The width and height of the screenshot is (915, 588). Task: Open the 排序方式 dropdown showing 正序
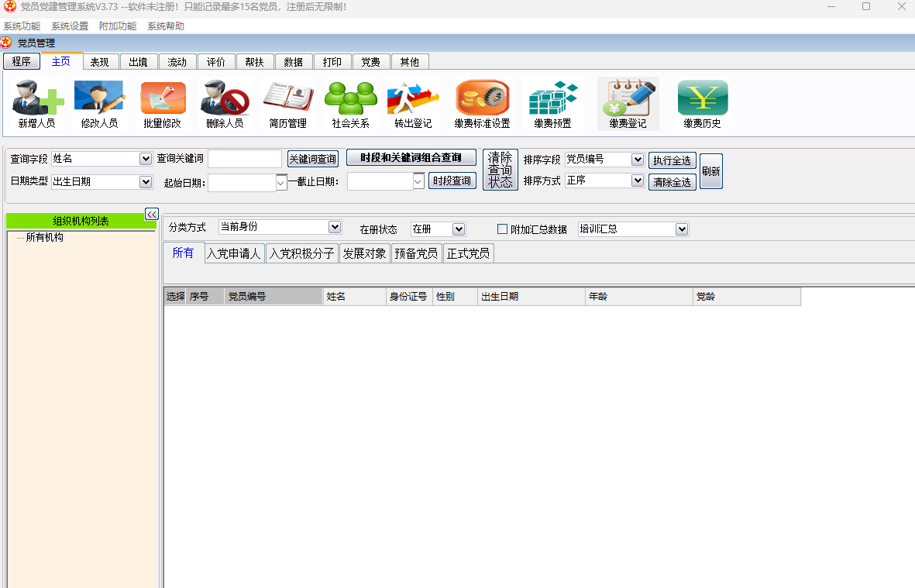click(x=638, y=181)
